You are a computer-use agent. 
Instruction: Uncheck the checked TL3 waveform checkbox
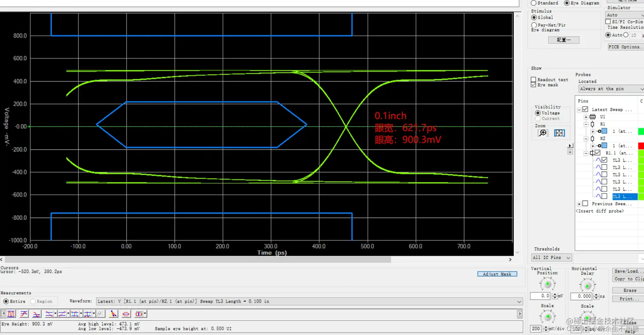click(604, 160)
